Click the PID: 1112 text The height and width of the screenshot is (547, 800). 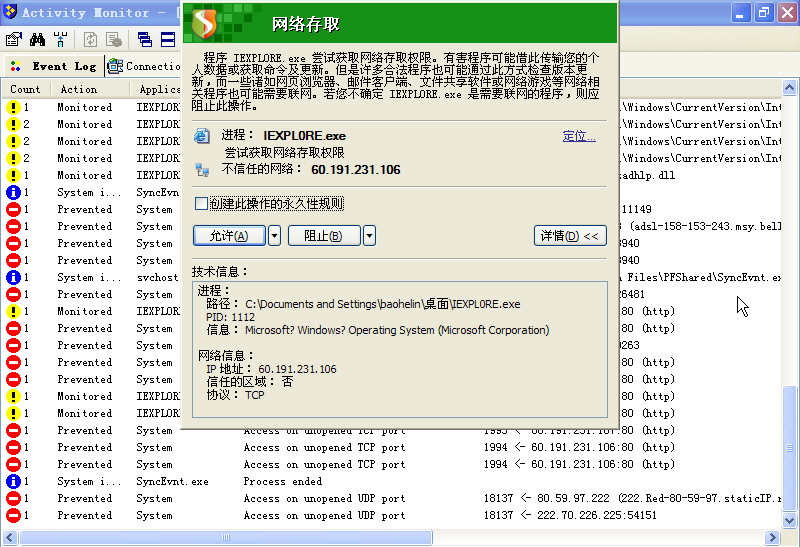click(x=230, y=317)
